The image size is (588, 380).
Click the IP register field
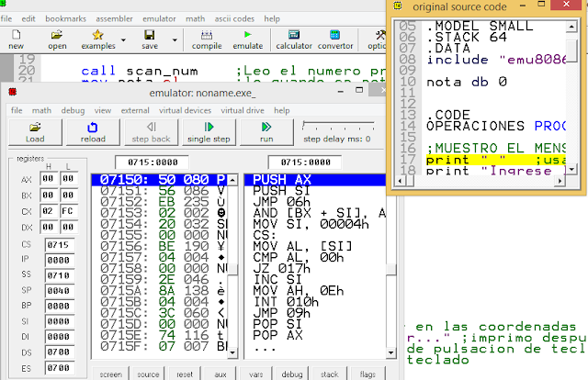(58, 260)
